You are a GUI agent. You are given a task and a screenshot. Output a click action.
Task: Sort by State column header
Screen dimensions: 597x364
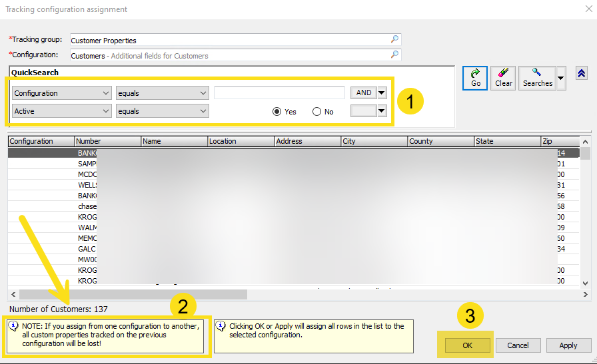point(508,141)
